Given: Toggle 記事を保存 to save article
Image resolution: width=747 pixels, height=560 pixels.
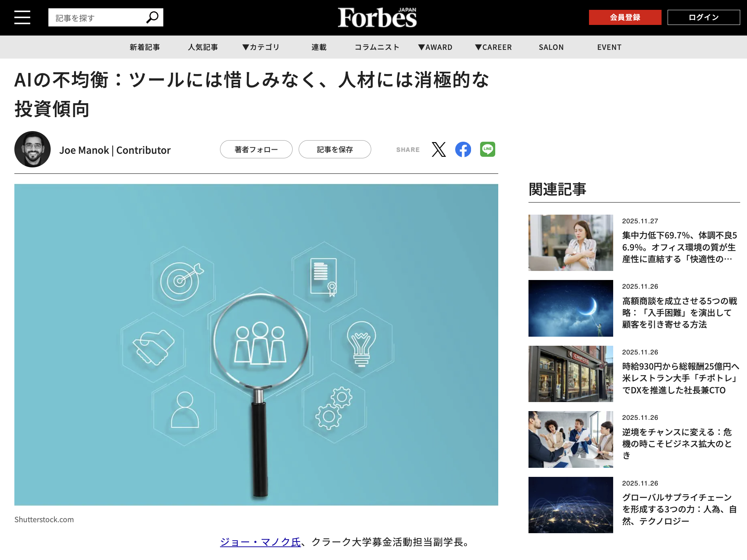Looking at the screenshot, I should click(x=335, y=150).
